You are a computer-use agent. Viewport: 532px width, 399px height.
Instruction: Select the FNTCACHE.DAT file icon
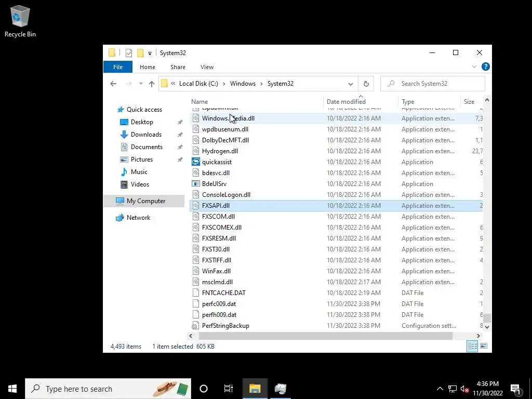pos(195,293)
